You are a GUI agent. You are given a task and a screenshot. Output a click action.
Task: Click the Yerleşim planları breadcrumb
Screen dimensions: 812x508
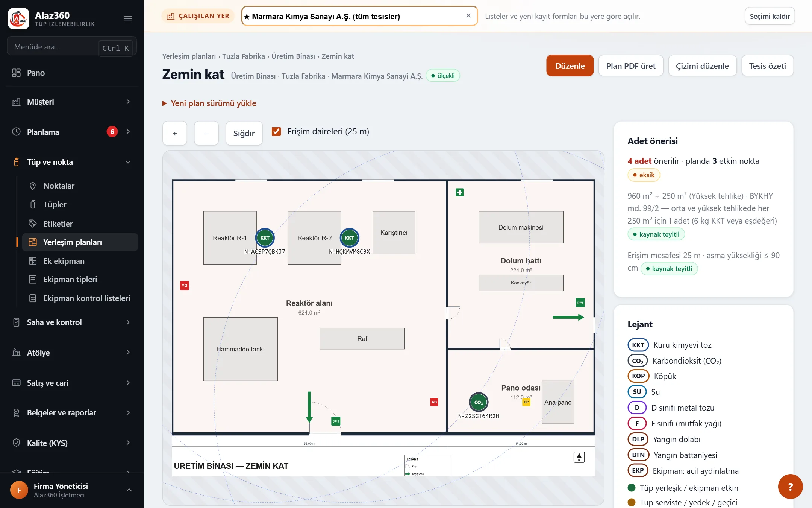click(x=189, y=56)
